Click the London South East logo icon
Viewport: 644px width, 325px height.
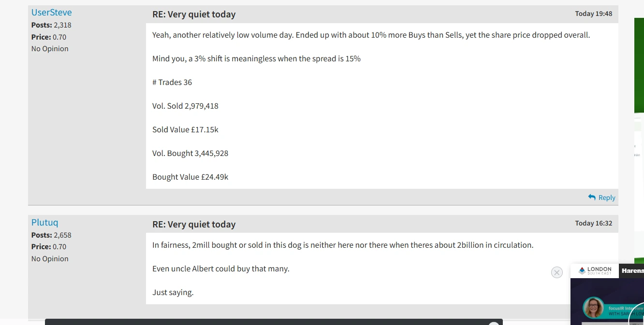tap(582, 271)
